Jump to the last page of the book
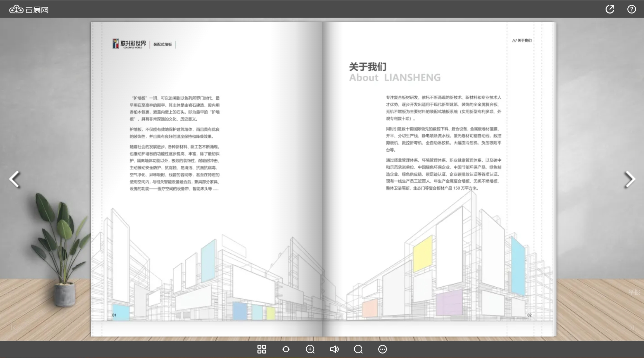The width and height of the screenshot is (644, 358). pyautogui.click(x=632, y=327)
